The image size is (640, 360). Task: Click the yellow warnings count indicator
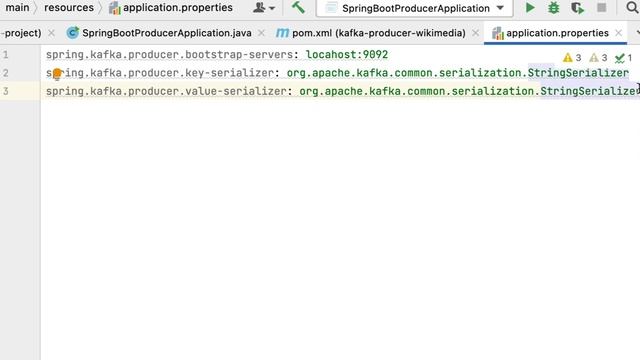[x=572, y=58]
